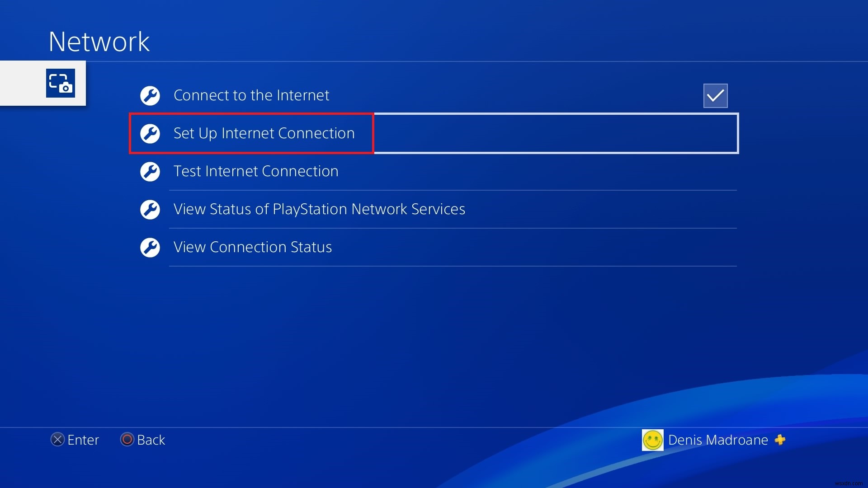
Task: Click the wrench icon for Connect to the Internet
Action: tap(150, 95)
